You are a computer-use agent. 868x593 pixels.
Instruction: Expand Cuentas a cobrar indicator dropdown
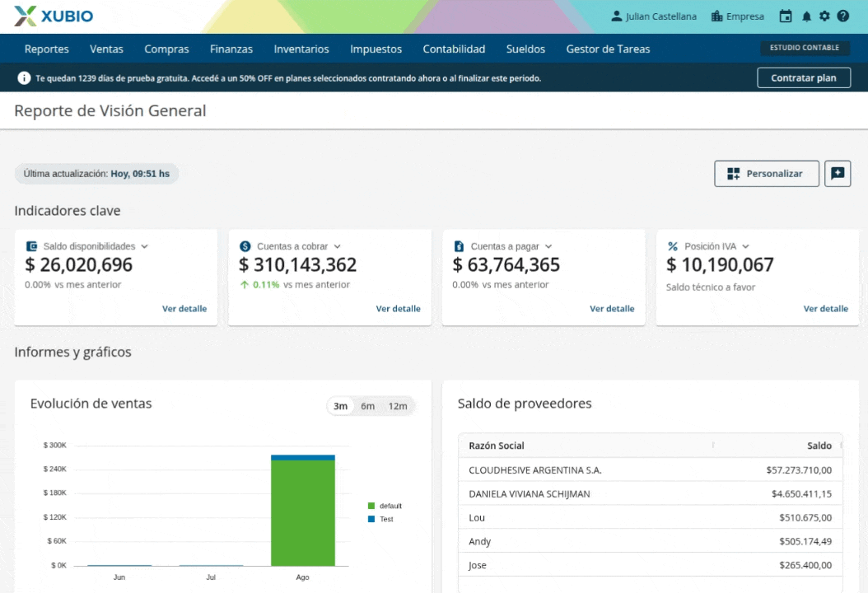point(337,246)
